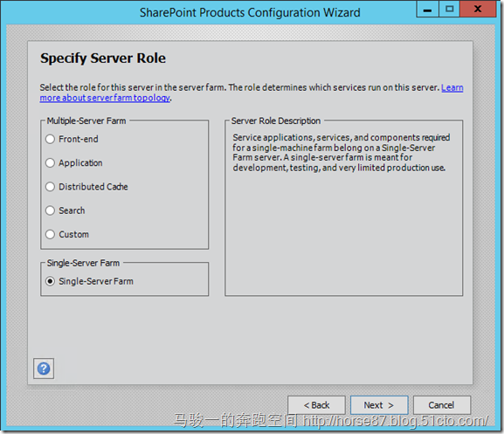Select the Front-end server role
The width and height of the screenshot is (504, 434).
point(50,139)
